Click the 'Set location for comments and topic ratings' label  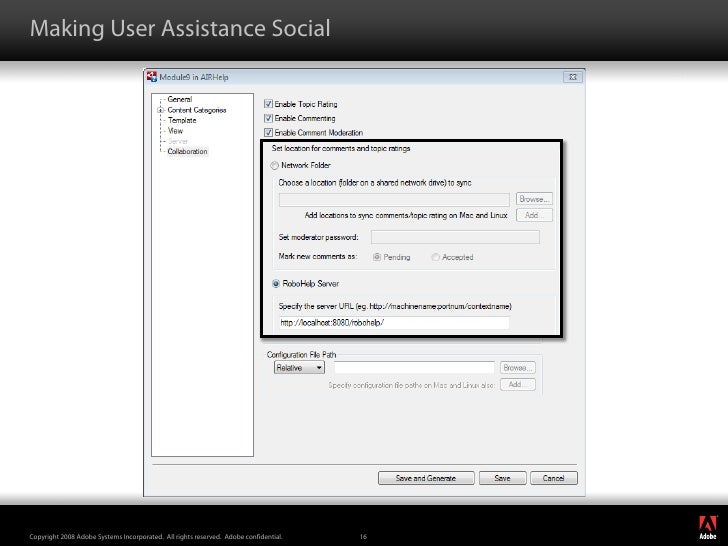click(341, 149)
